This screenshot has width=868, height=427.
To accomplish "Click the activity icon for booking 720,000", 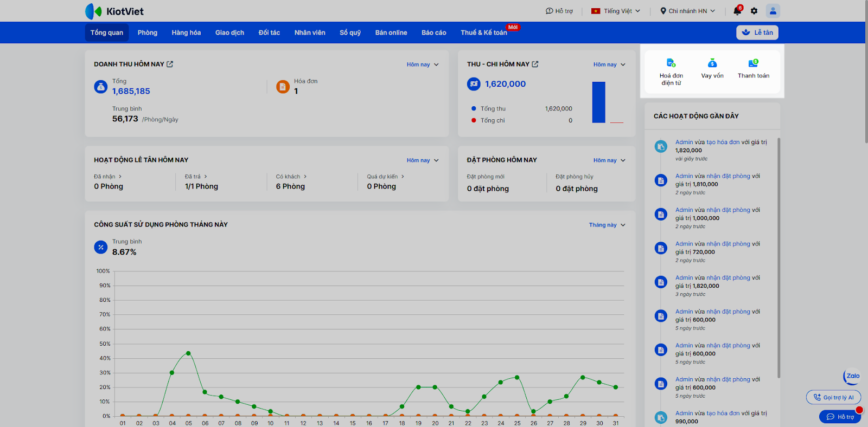I will (x=661, y=248).
